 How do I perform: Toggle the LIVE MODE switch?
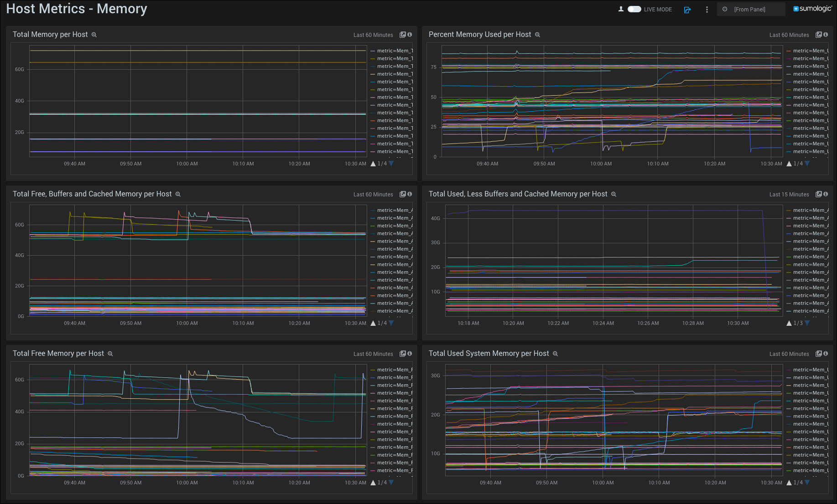[634, 9]
